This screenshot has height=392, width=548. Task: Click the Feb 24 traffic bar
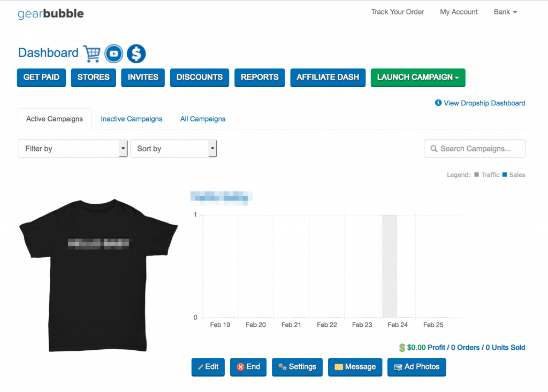(x=389, y=266)
